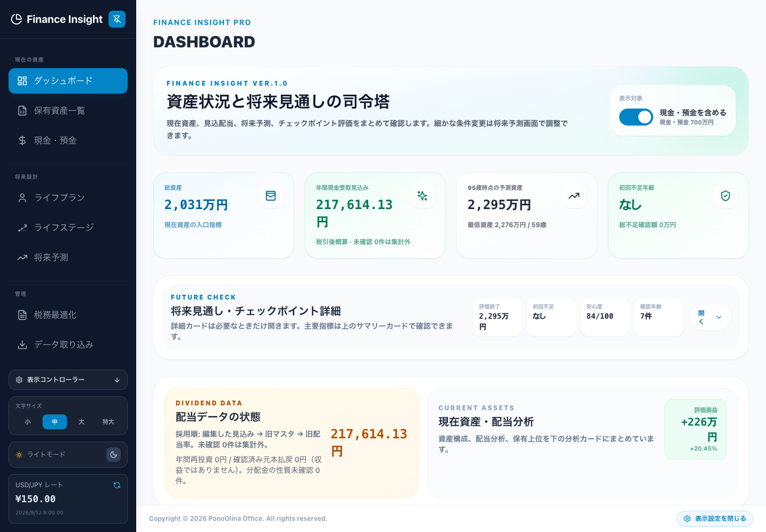766x532 pixels.
Task: Click the Finance Insight pie-chart logo icon
Action: coord(16,19)
